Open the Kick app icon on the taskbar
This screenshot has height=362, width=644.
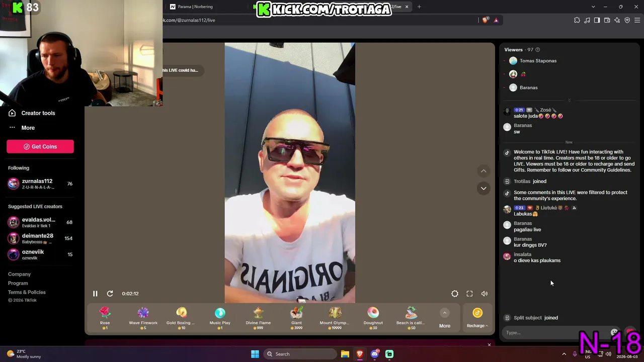click(x=389, y=354)
